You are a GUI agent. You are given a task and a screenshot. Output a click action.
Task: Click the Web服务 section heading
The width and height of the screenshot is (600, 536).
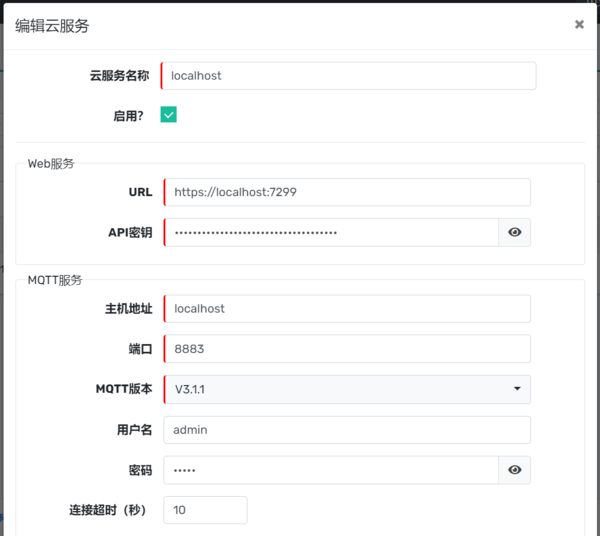51,163
